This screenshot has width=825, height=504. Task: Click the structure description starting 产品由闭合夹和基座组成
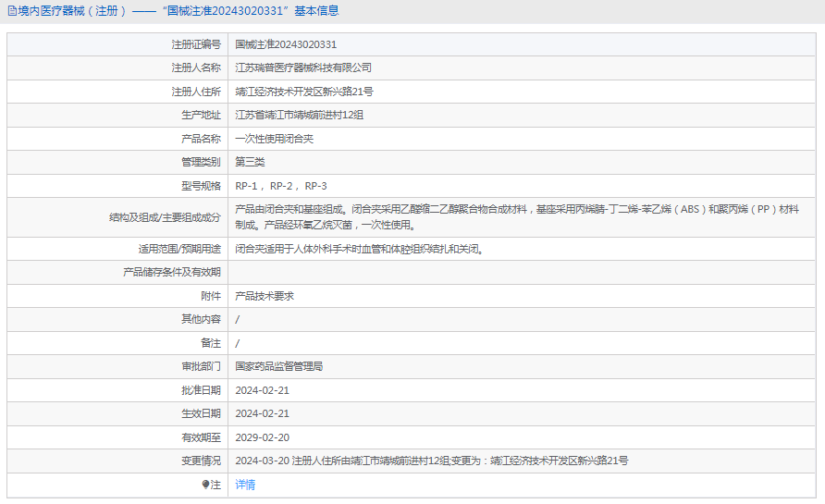tap(517, 217)
